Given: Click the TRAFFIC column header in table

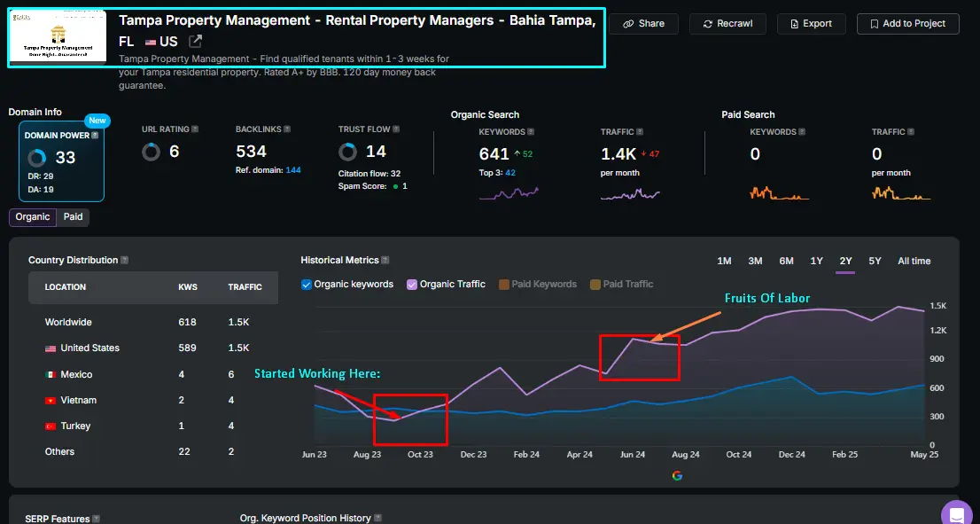Looking at the screenshot, I should (x=245, y=287).
